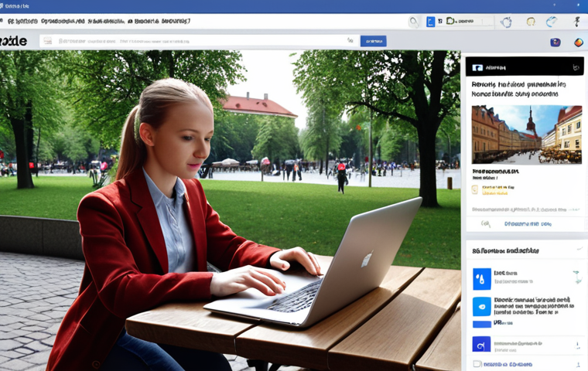Click the blue square icon beside the magnifier
The width and height of the screenshot is (588, 371).
pyautogui.click(x=430, y=22)
